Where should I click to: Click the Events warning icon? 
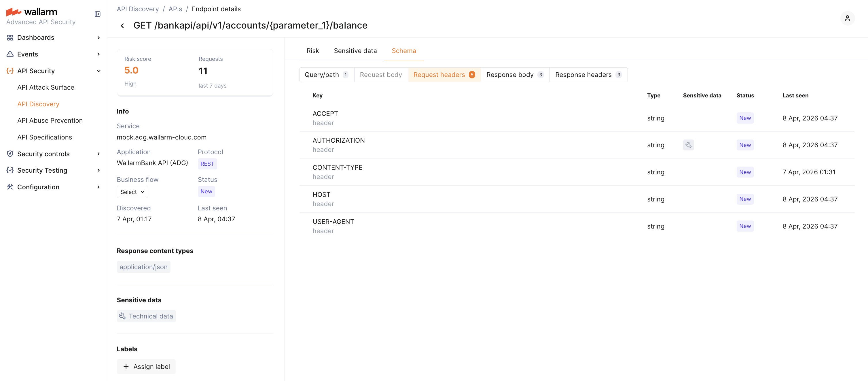pos(10,54)
